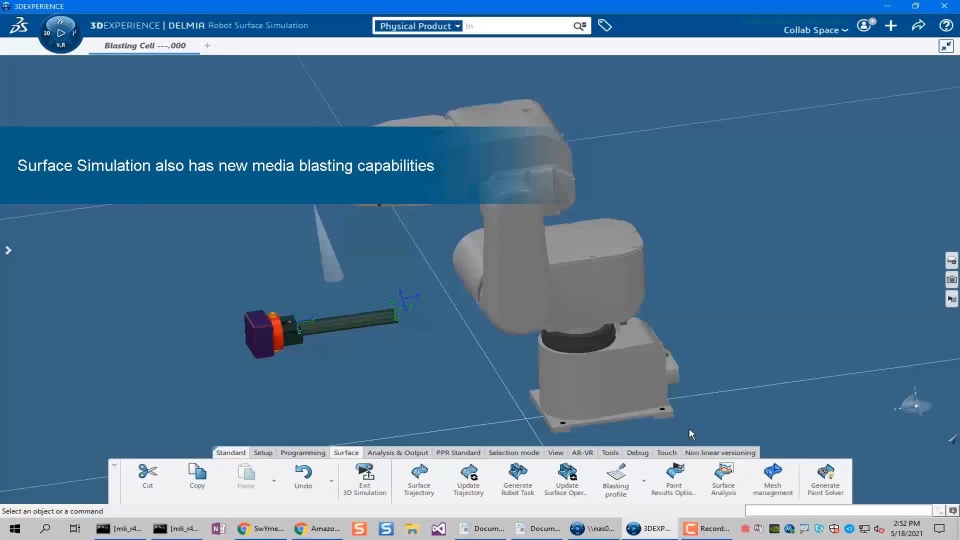960x540 pixels.
Task: Open the Tools tab
Action: click(x=610, y=452)
